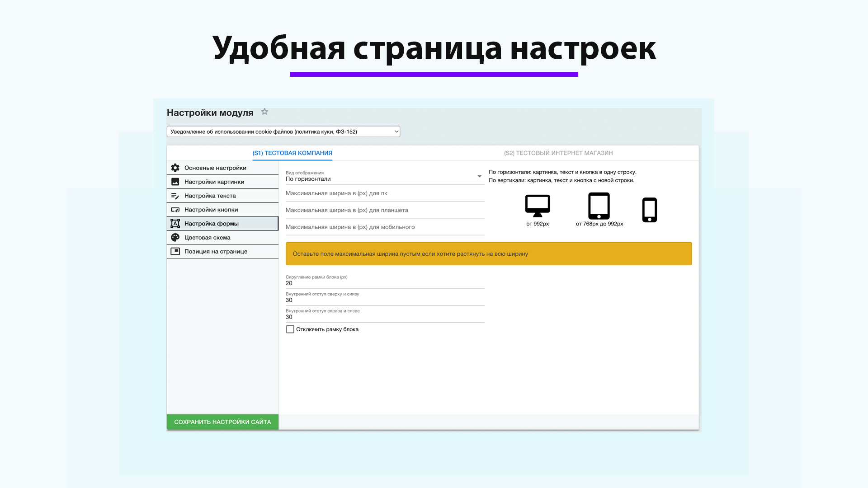Enable the Отключить рамку блока checkbox
The width and height of the screenshot is (868, 488).
click(x=290, y=329)
